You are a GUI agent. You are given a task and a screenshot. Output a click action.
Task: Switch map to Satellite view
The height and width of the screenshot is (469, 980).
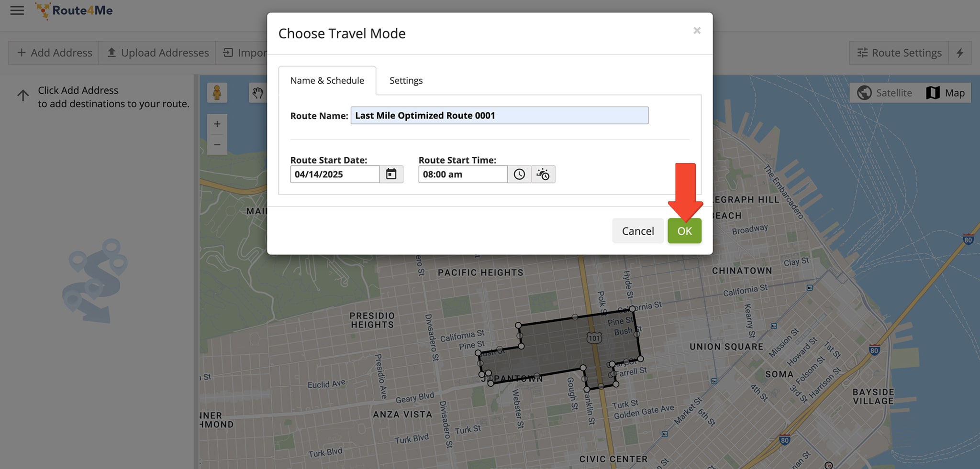click(884, 93)
